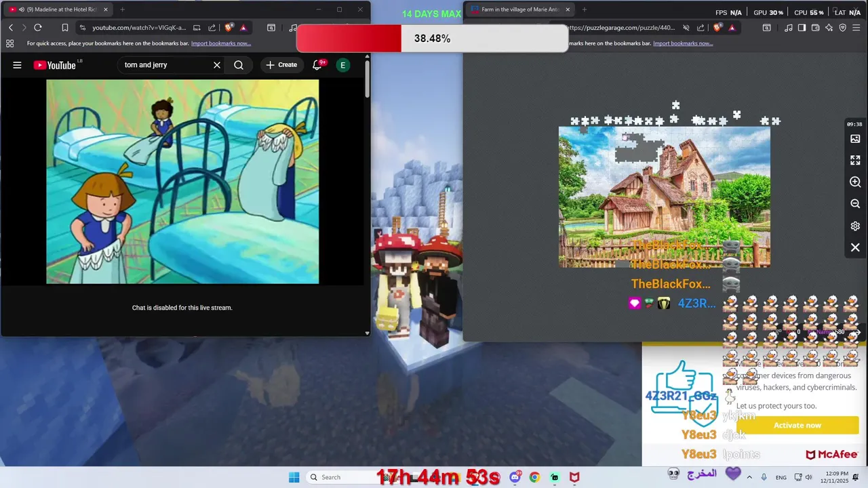868x488 pixels.
Task: Click share icon in puzzlegarage address bar
Action: 701,28
